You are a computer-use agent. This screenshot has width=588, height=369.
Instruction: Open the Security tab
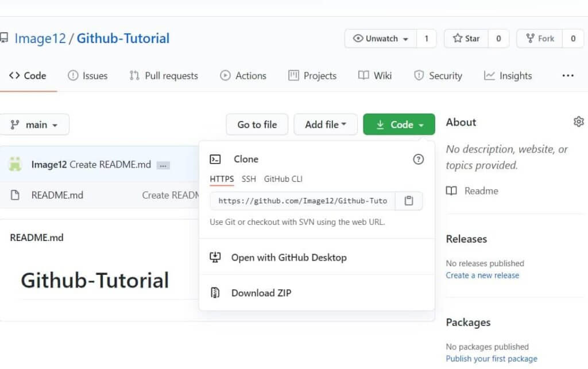tap(438, 76)
